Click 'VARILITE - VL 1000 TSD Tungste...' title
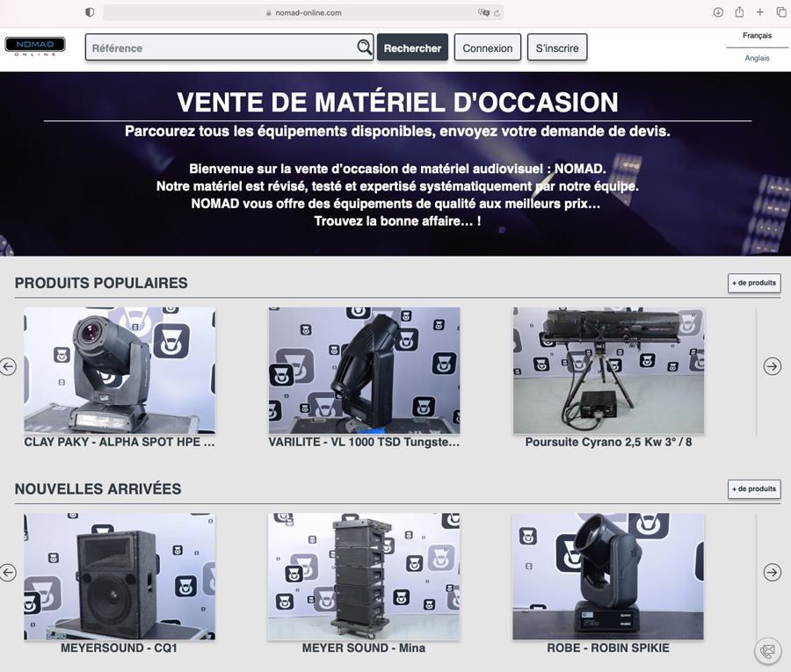Screen dimensions: 791x672 click(x=364, y=442)
